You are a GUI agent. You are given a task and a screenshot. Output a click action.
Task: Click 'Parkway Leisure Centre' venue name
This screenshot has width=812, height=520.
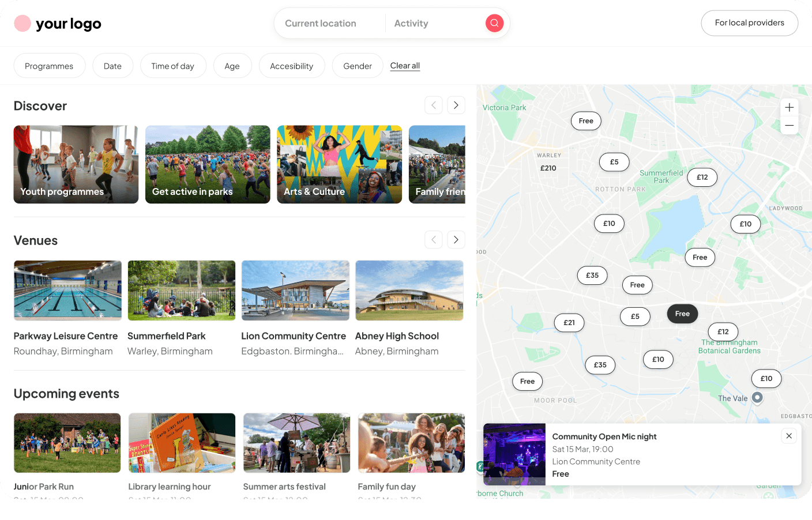66,336
